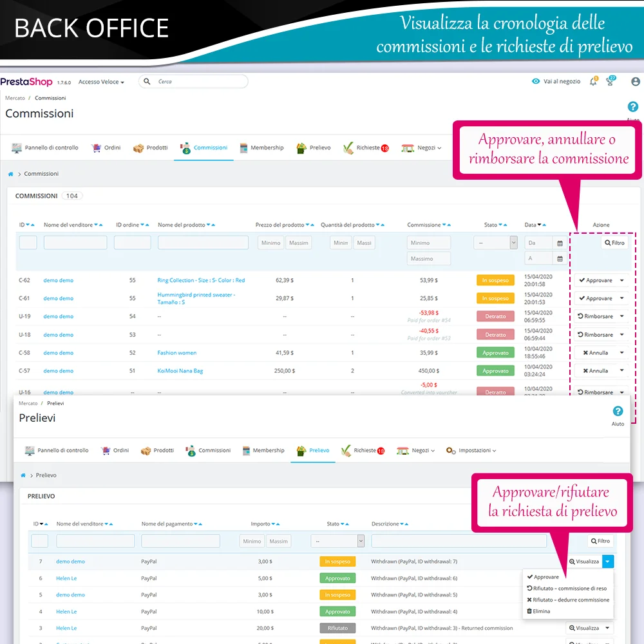This screenshot has height=644, width=644.
Task: Switch to the Membership tab in Commissioni
Action: [x=261, y=148]
